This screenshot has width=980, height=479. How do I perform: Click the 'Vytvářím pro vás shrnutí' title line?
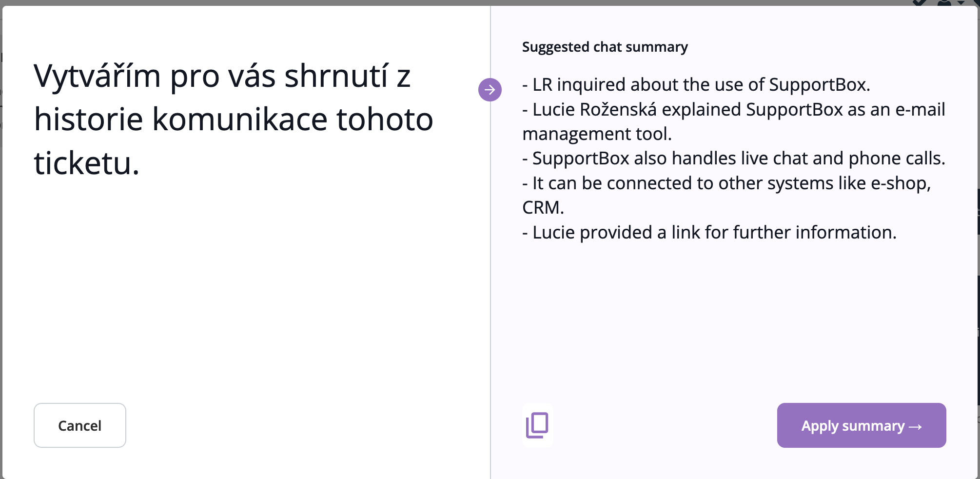[x=222, y=77]
